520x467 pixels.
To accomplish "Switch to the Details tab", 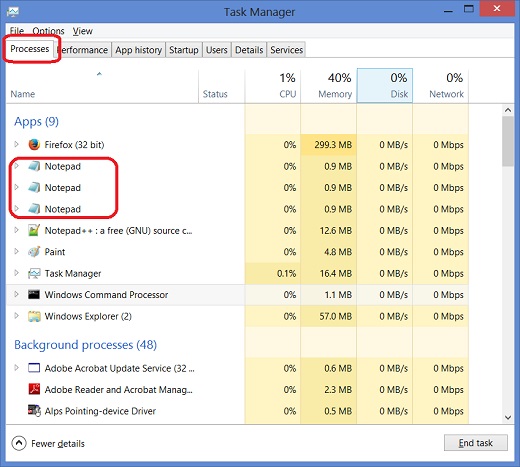I will coord(249,50).
